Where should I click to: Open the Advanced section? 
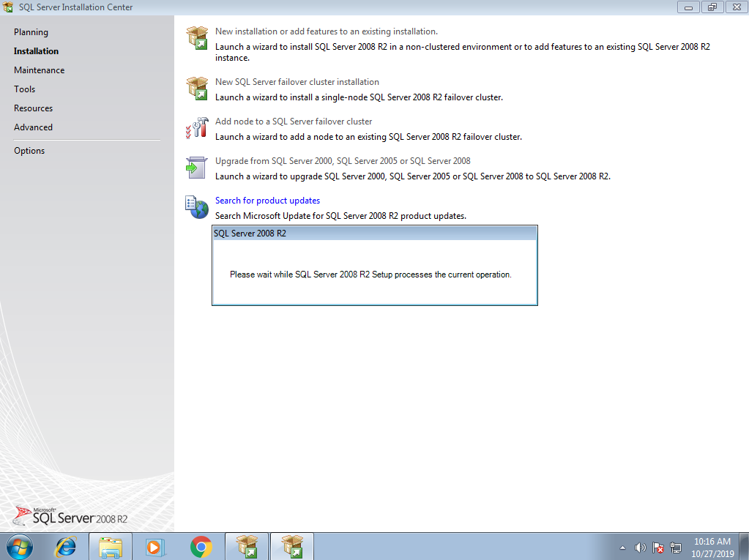pos(34,127)
